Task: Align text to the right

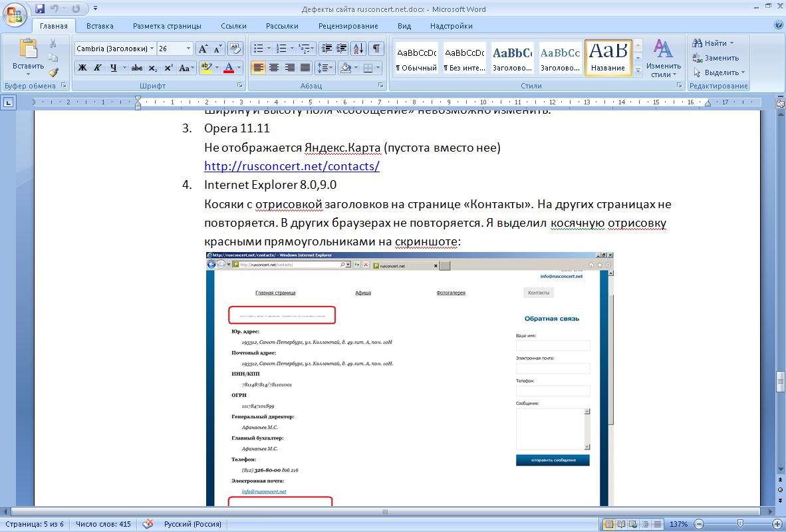Action: [290, 68]
